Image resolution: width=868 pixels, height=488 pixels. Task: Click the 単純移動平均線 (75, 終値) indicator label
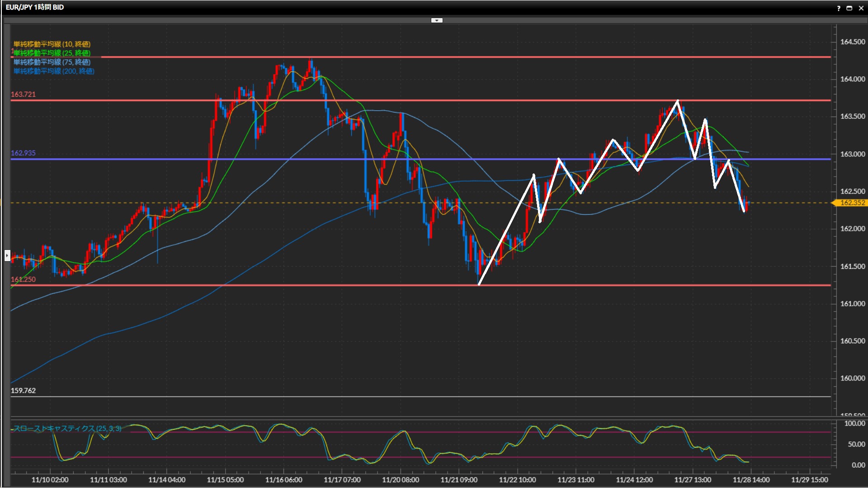[52, 62]
